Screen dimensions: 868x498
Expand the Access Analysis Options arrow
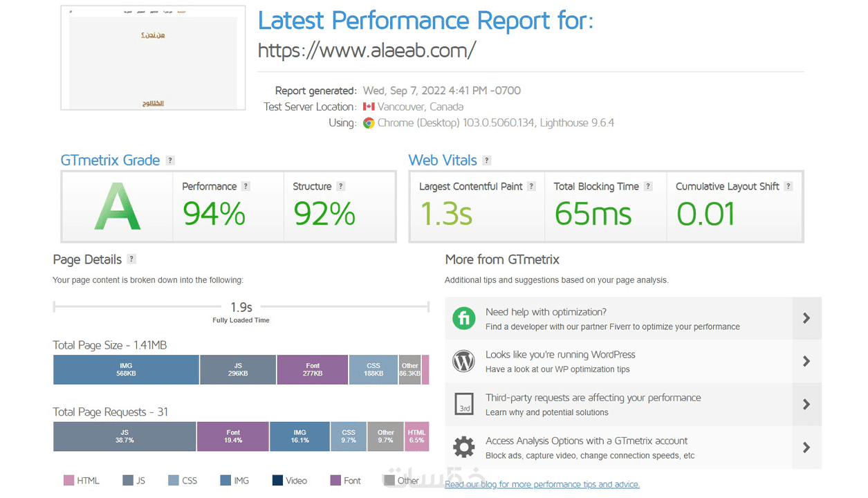click(x=806, y=447)
